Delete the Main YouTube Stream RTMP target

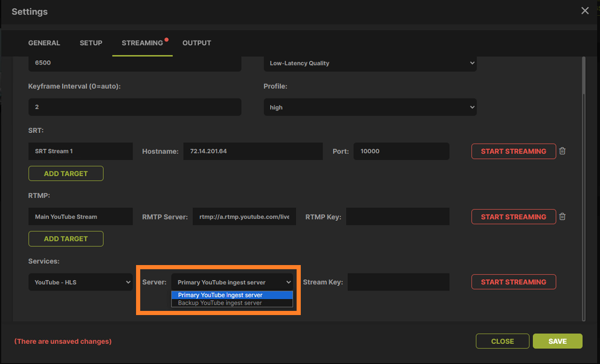pos(562,217)
